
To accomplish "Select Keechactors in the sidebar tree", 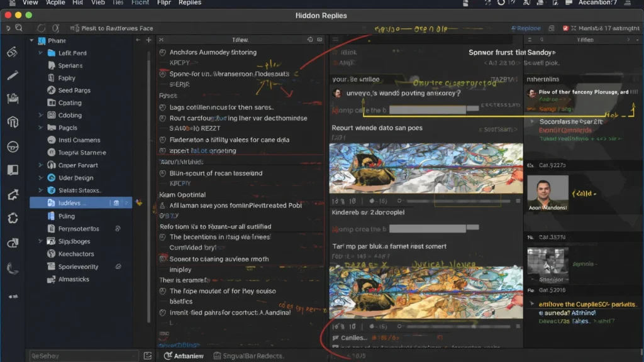I will [x=76, y=254].
